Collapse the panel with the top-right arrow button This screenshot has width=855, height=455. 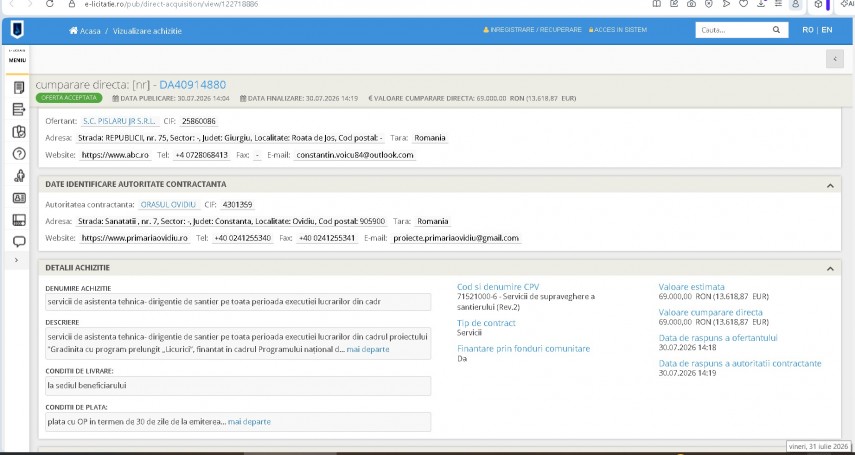pos(834,59)
